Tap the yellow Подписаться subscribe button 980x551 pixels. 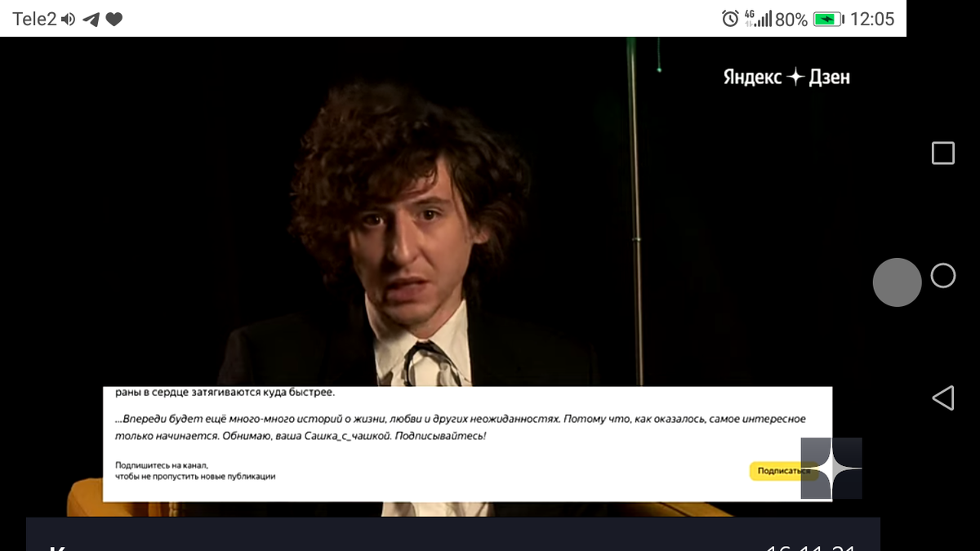click(x=784, y=471)
